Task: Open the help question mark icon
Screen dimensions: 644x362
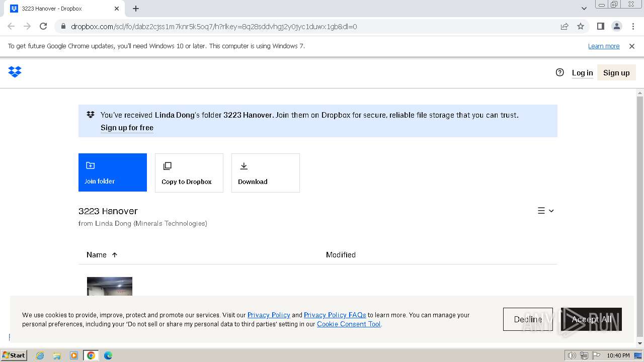Action: point(559,72)
